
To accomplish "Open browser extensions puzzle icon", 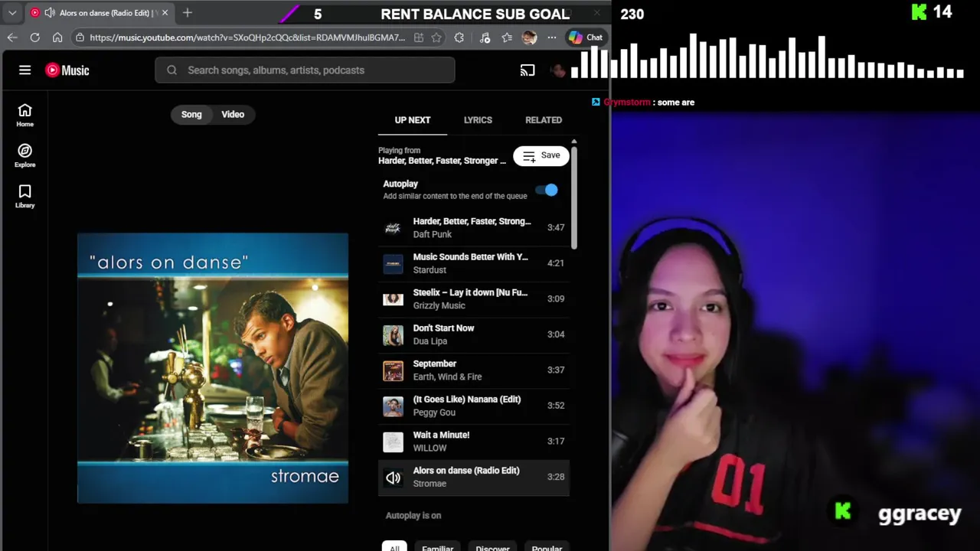I will tap(459, 37).
